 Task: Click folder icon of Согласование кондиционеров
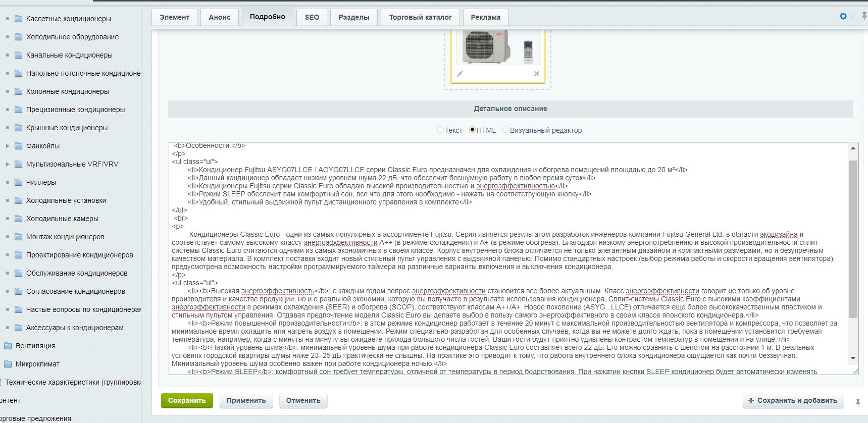(19, 291)
